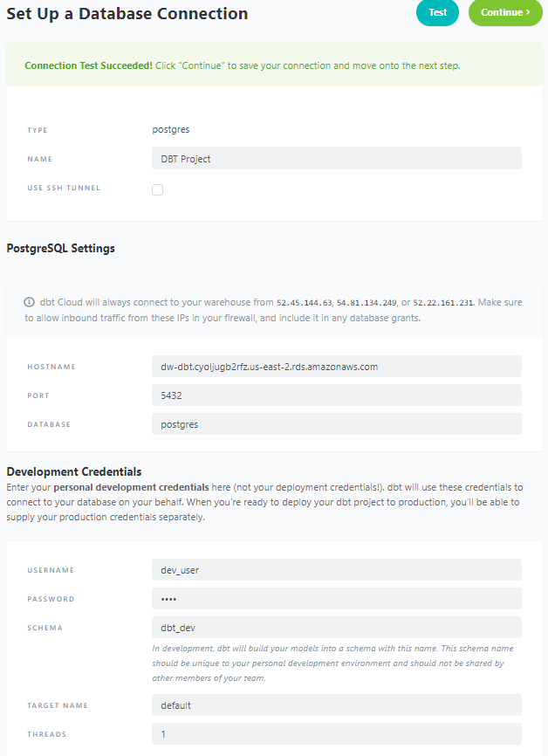Click the Target Name input field

coord(336,705)
